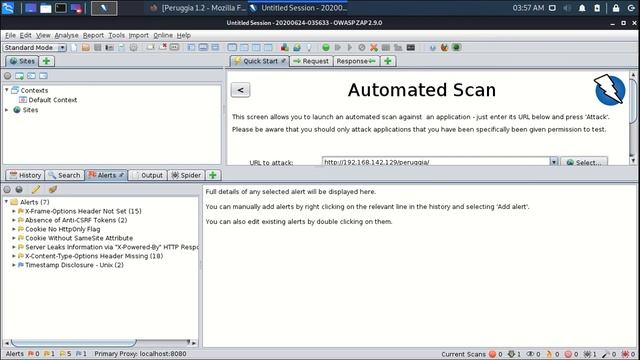Image resolution: width=640 pixels, height=360 pixels.
Task: Click the volume slider icon in tray
Action: click(x=567, y=8)
